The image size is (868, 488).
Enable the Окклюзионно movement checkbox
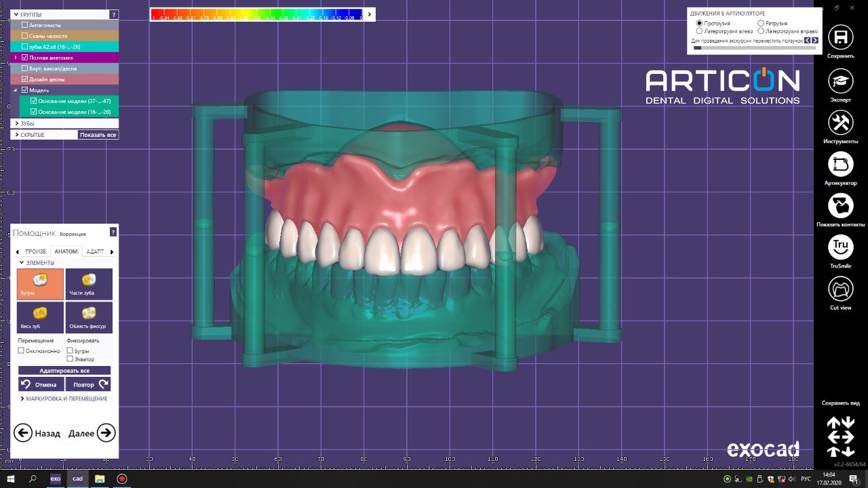pyautogui.click(x=21, y=351)
